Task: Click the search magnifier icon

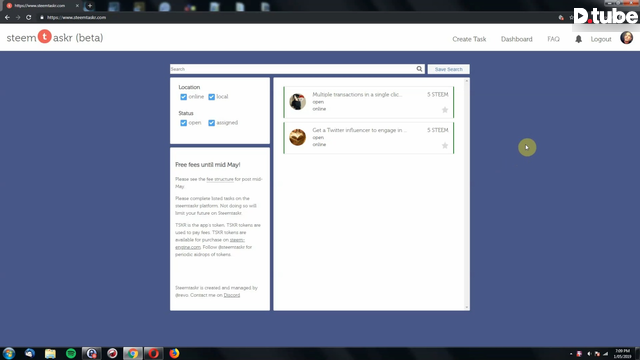Action: coord(419,69)
